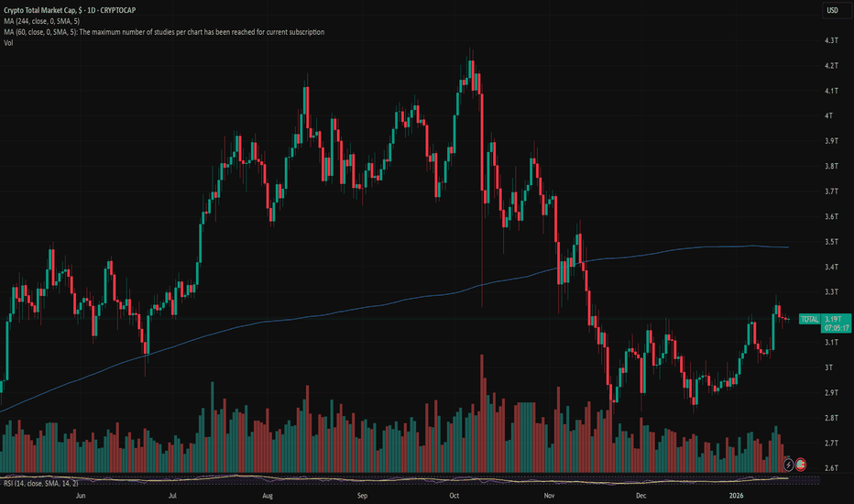Click the US flag economic event icon
The width and height of the screenshot is (854, 504).
point(802,466)
